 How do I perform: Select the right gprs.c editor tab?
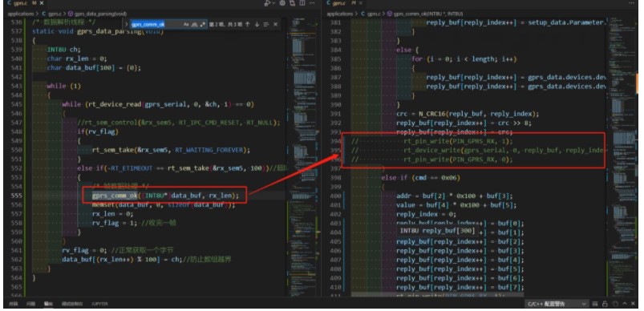click(345, 3)
